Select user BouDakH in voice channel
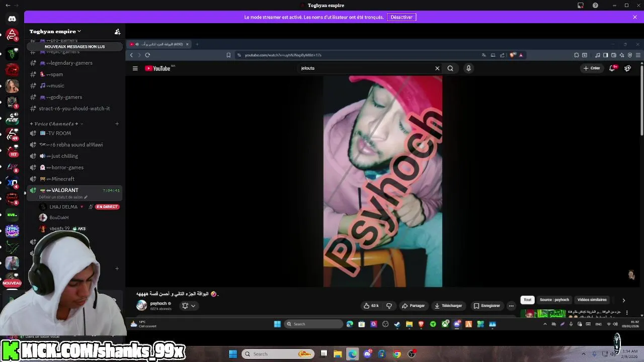The width and height of the screenshot is (644, 362). point(59,218)
